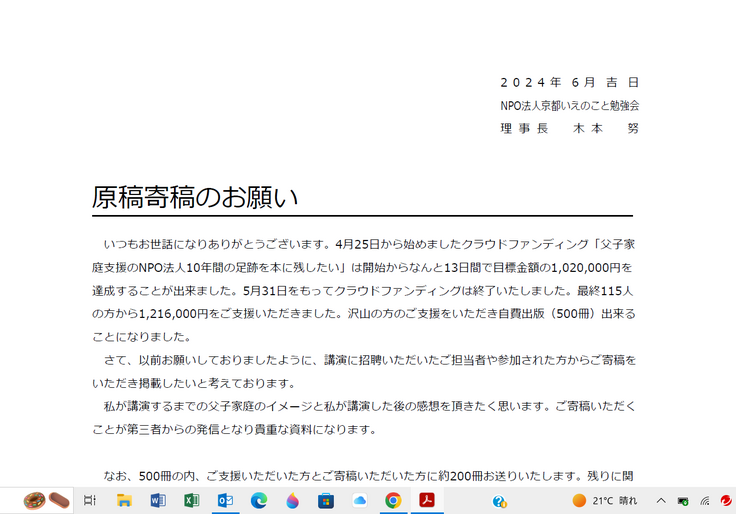Click the 2024年6月吉日 date line
736x514 pixels.
[569, 82]
